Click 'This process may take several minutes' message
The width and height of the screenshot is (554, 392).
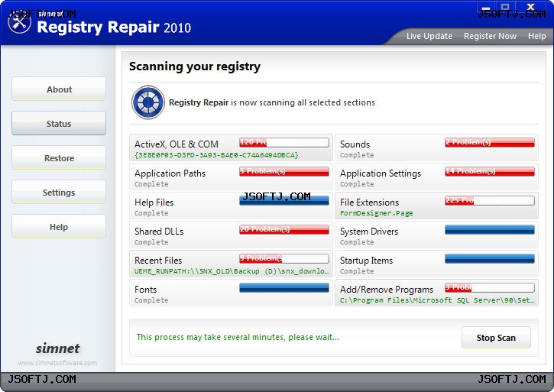coord(238,337)
